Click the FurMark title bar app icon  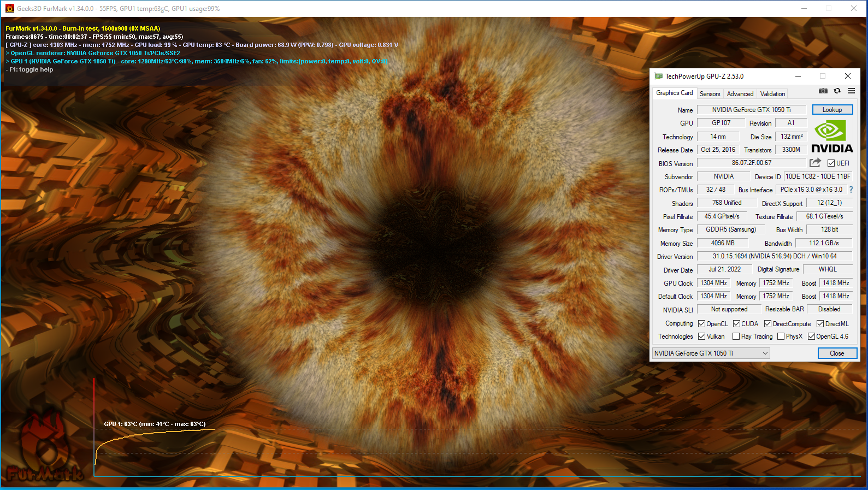tap(9, 9)
